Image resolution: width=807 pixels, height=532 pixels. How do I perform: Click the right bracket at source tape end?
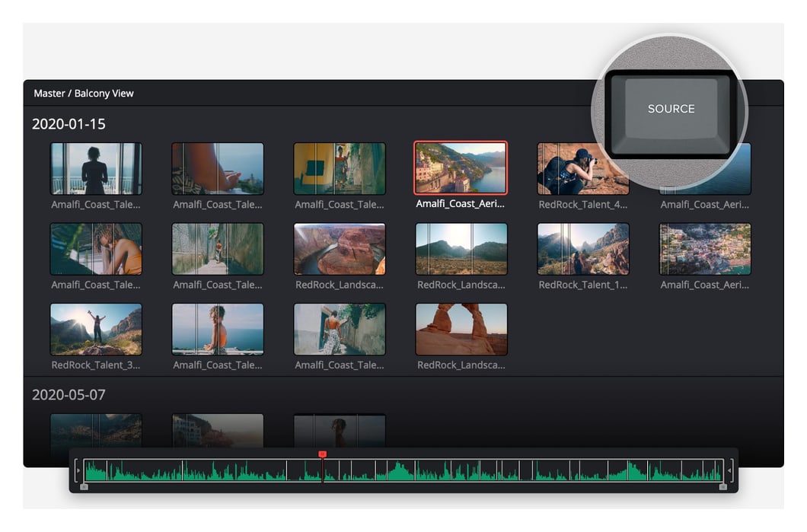pyautogui.click(x=730, y=470)
